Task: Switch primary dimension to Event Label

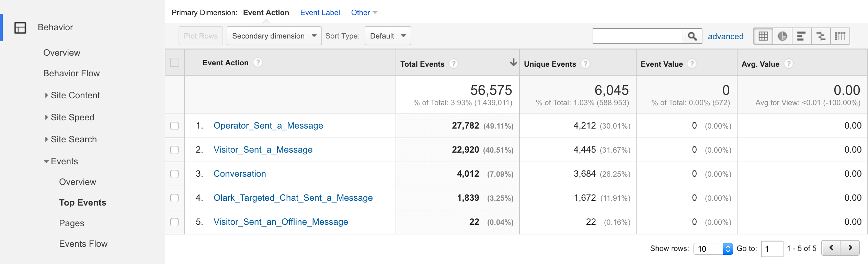Action: tap(320, 13)
